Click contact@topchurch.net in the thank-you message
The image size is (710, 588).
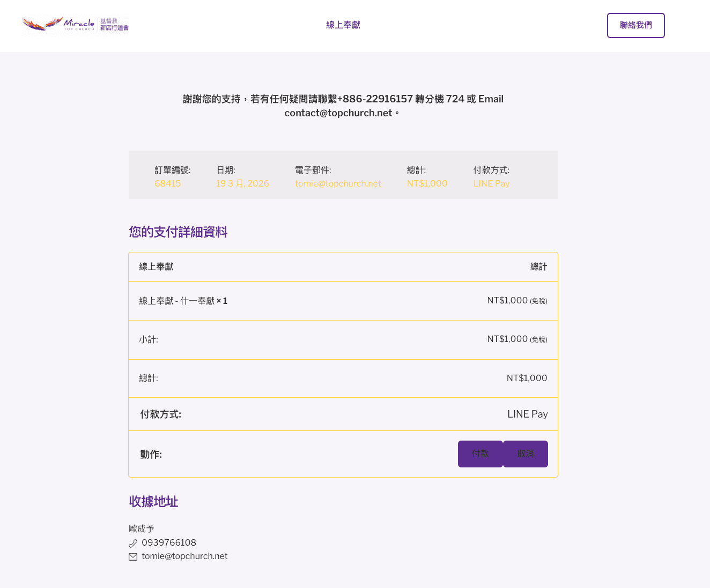338,113
